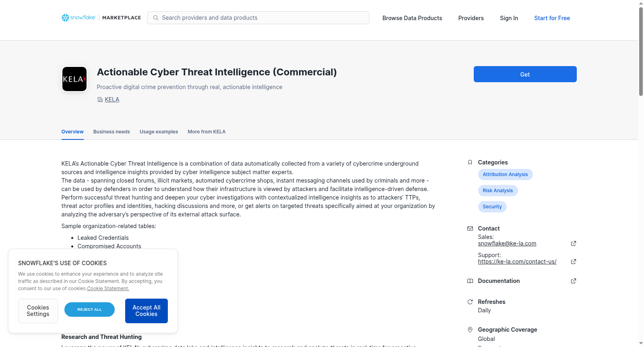Click the Daily refresh value
The width and height of the screenshot is (644, 347).
point(484,310)
